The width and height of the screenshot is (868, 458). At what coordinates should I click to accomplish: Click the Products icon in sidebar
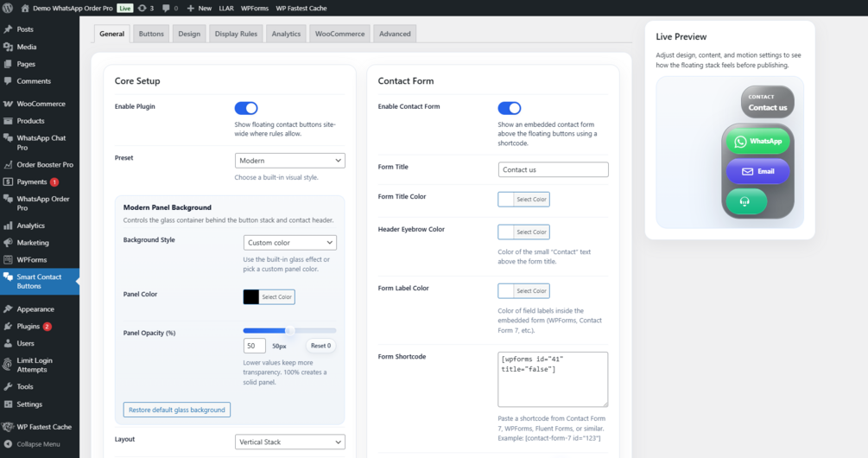pyautogui.click(x=8, y=121)
